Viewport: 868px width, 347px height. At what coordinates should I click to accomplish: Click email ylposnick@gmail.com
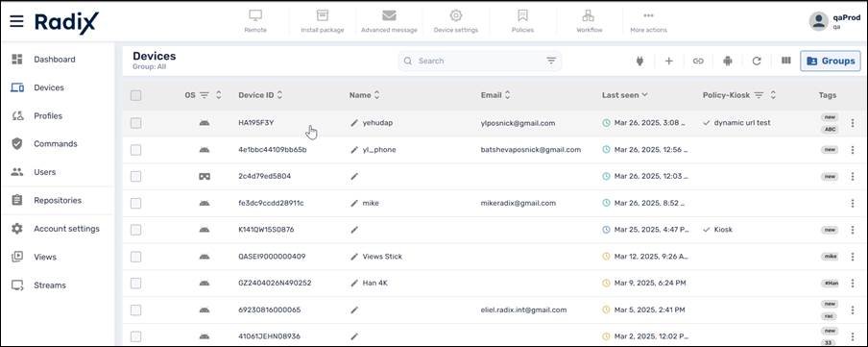[x=518, y=123]
